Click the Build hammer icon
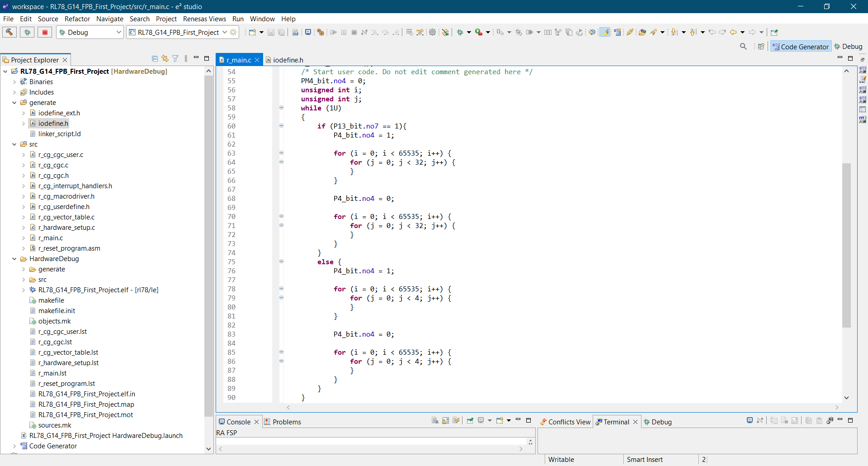The width and height of the screenshot is (868, 466). coord(9,32)
